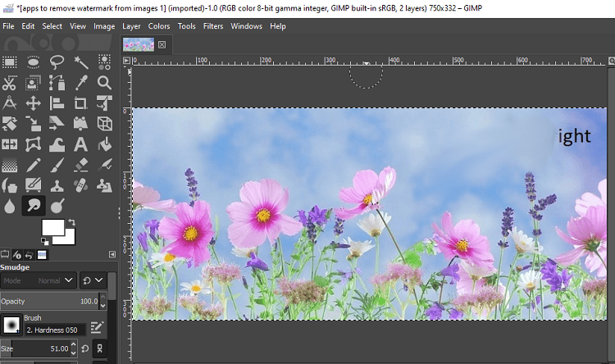Open the Filters menu
The image size is (615, 364).
tap(213, 26)
